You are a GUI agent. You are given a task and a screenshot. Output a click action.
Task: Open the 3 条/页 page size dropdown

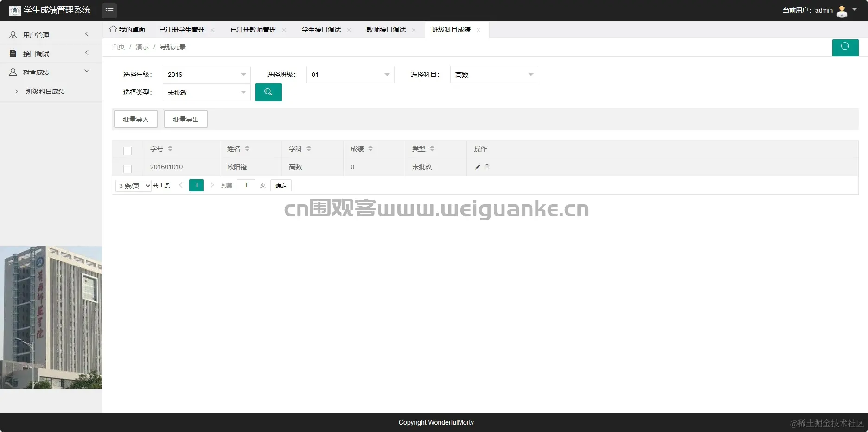coord(134,186)
